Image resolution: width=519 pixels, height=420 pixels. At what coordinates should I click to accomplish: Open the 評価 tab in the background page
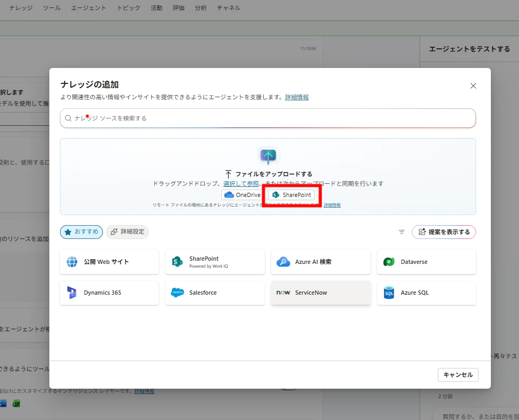tap(179, 8)
